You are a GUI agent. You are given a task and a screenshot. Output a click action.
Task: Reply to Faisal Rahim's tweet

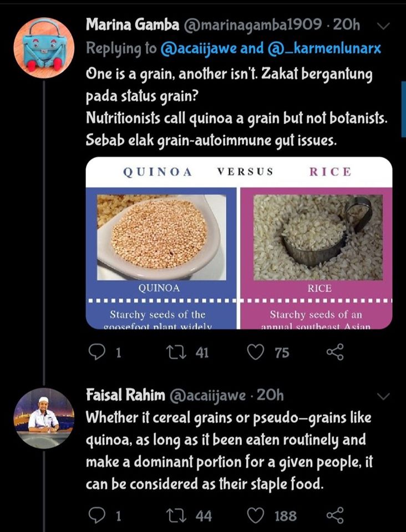tap(97, 515)
